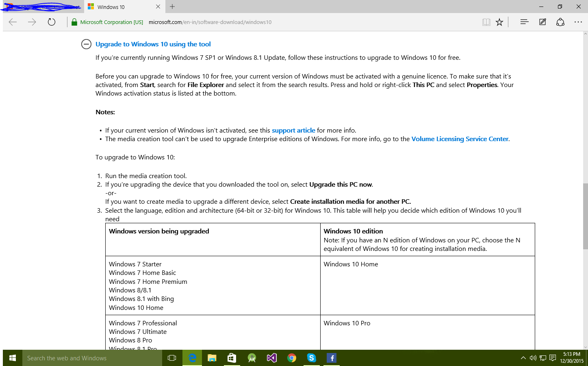Open Task View from the taskbar
Screen dimensions: 588x366
[x=172, y=358]
